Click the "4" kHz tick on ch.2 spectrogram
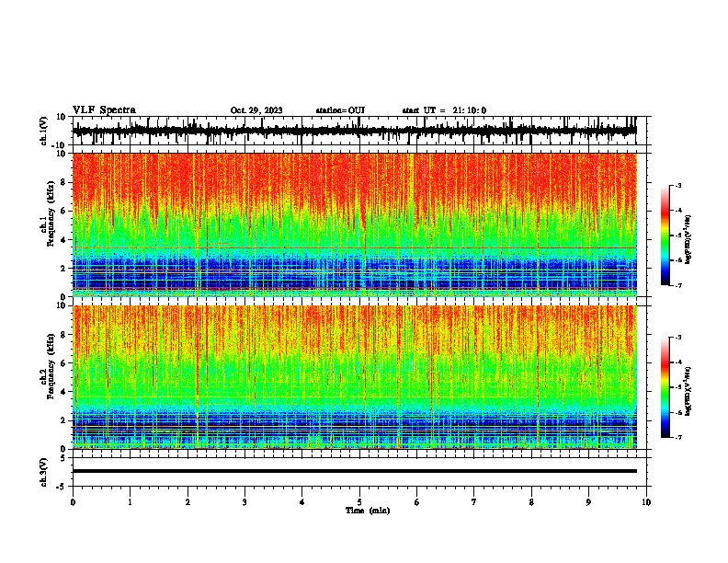Screen dimensions: 728x563 point(64,392)
